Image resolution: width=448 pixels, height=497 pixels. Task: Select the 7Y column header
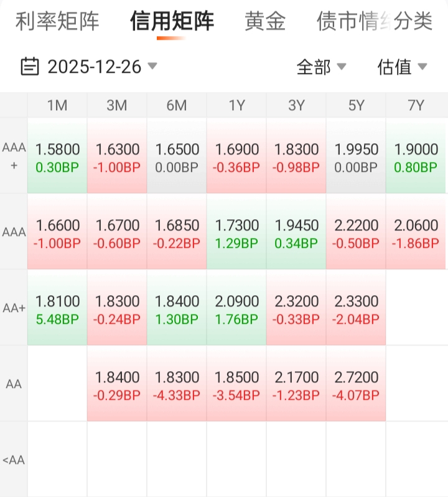click(x=416, y=105)
